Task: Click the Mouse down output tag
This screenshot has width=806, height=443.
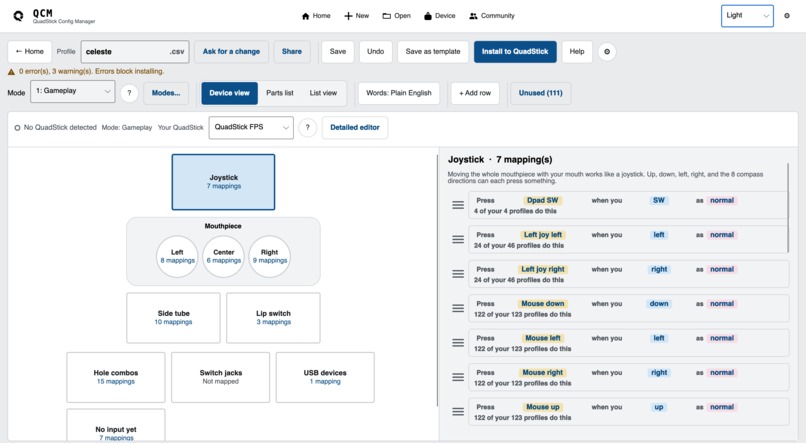Action: coord(543,304)
